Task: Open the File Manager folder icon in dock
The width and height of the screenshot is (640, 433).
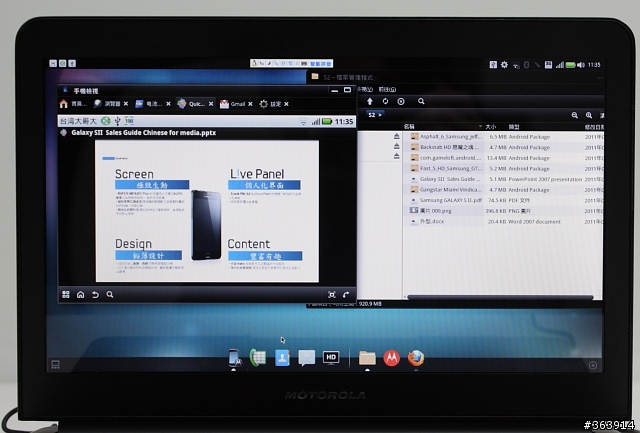Action: 367,358
